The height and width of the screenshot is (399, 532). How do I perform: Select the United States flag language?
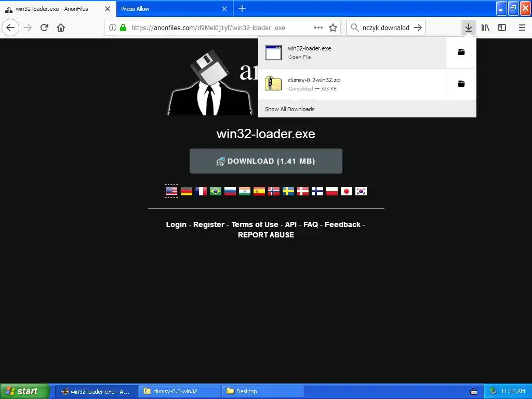(x=171, y=191)
